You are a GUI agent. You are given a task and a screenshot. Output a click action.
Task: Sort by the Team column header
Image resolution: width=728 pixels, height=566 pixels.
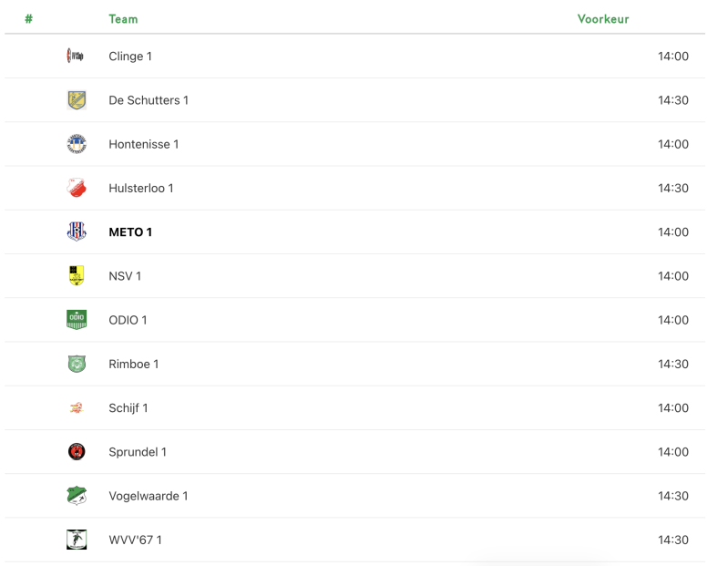pos(123,19)
